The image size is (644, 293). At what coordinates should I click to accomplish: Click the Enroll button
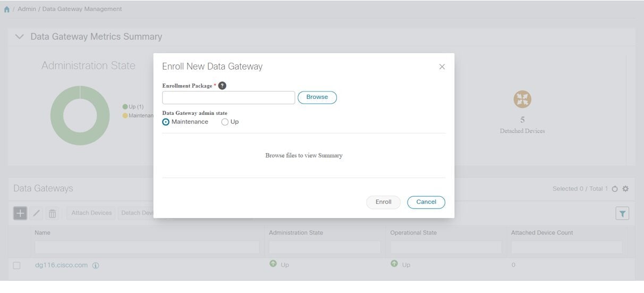[x=383, y=202]
